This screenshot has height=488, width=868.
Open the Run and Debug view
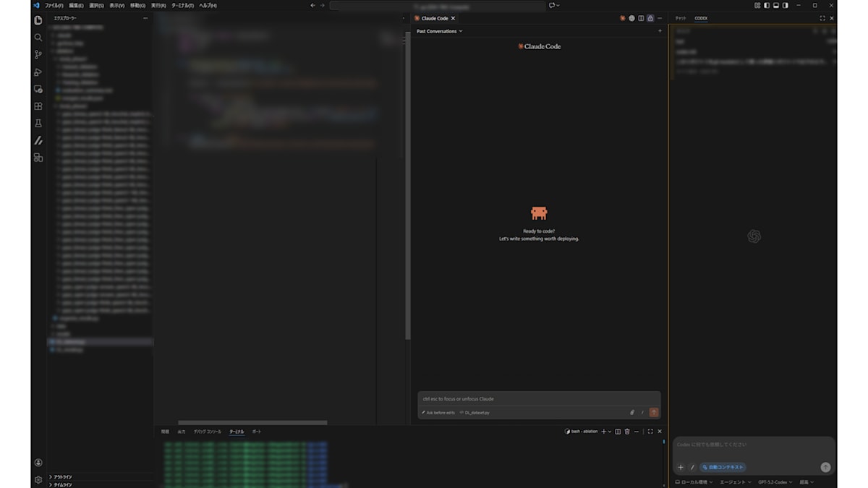click(x=38, y=72)
